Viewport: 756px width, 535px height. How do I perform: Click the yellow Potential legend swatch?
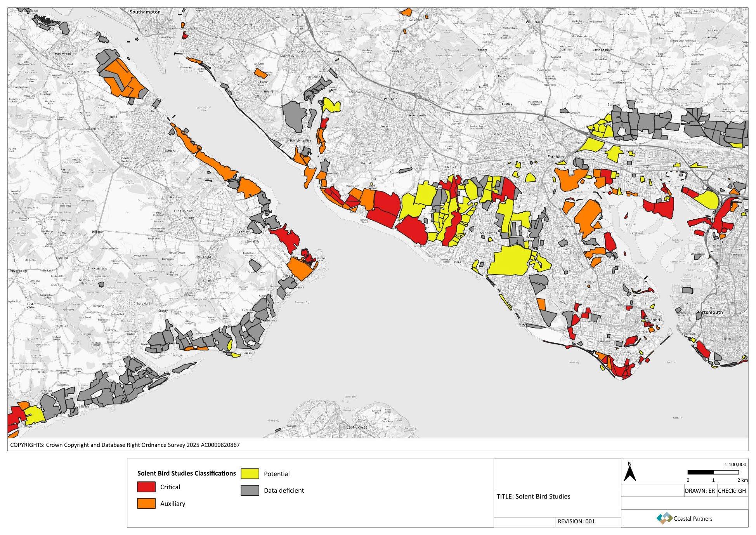click(x=250, y=474)
